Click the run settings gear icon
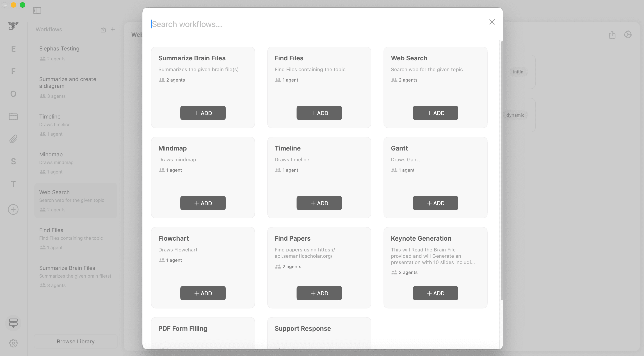 (628, 34)
